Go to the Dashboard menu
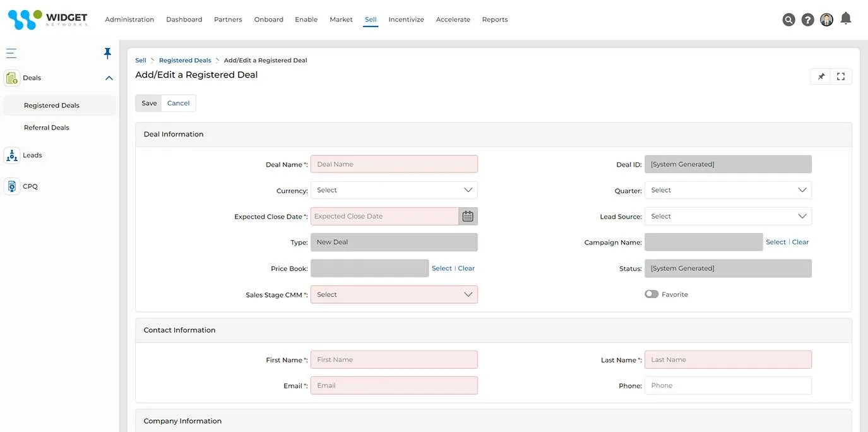Screen dimensions: 868x432 (x=184, y=20)
